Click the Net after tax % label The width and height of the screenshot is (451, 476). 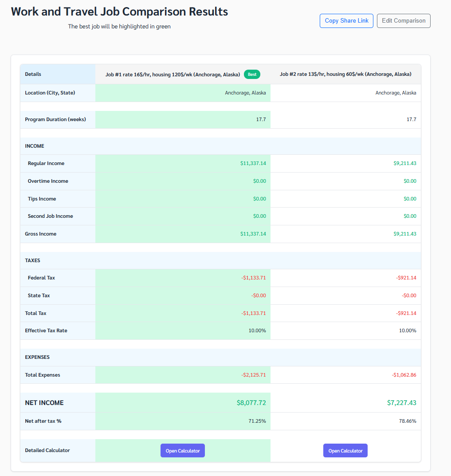pos(43,421)
